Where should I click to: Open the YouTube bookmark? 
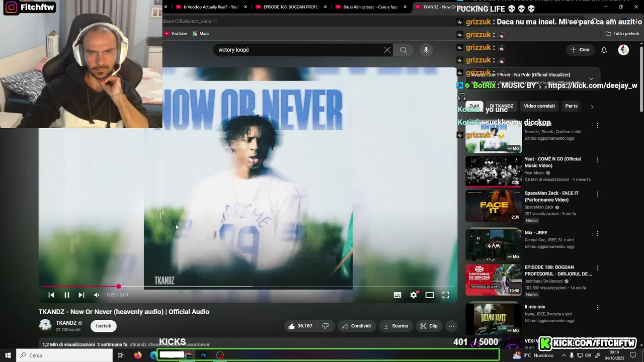(x=176, y=33)
